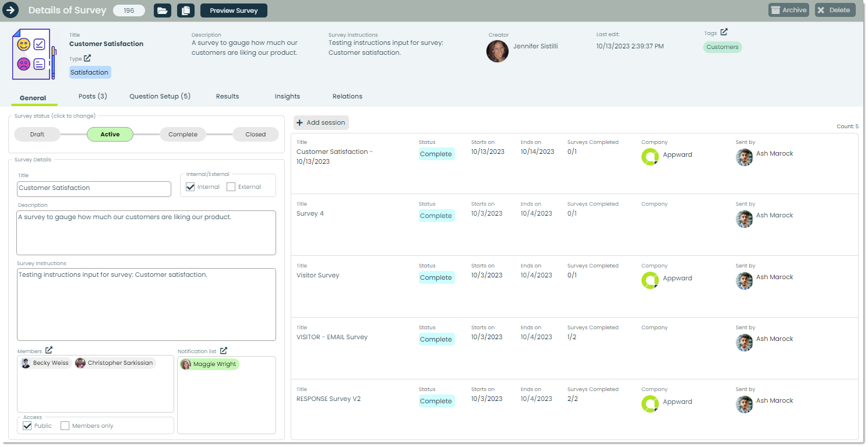The image size is (868, 447).
Task: Click the Count: 5 label
Action: coord(847,126)
